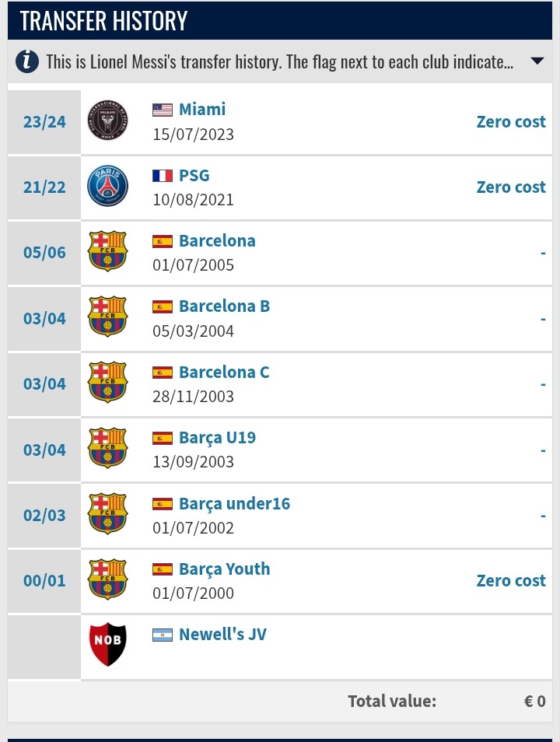The image size is (560, 742).
Task: Click the French flag next to PSG
Action: (x=162, y=176)
